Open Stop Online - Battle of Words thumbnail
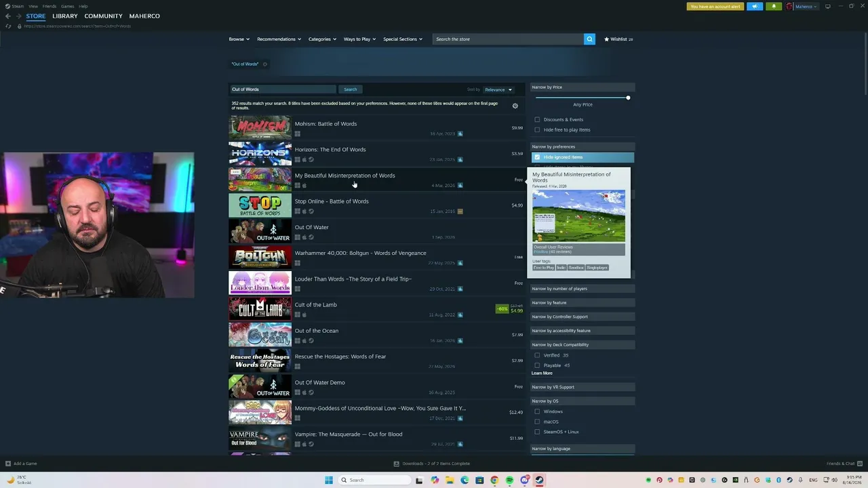 [260, 206]
